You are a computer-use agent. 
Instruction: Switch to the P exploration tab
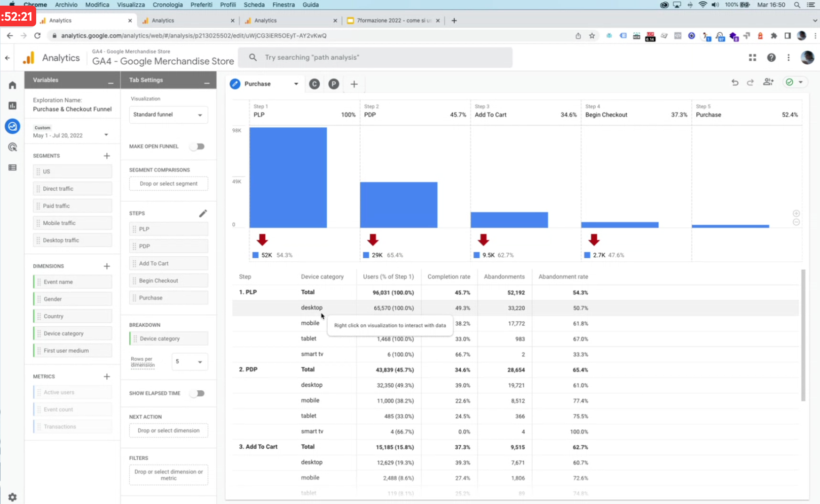point(334,84)
